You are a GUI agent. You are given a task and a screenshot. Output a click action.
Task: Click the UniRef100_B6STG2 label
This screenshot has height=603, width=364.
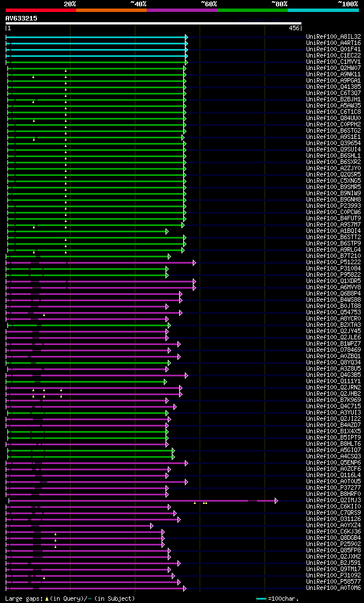(333, 131)
